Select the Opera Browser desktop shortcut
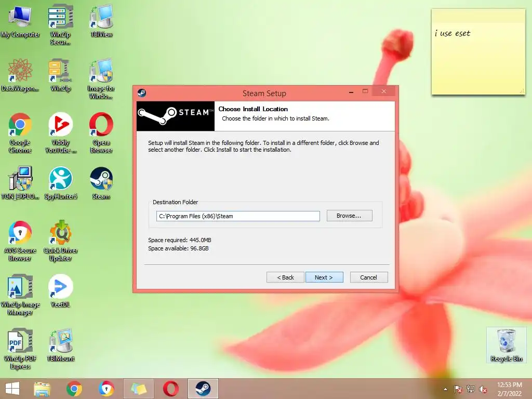The width and height of the screenshot is (532, 399). [x=101, y=133]
